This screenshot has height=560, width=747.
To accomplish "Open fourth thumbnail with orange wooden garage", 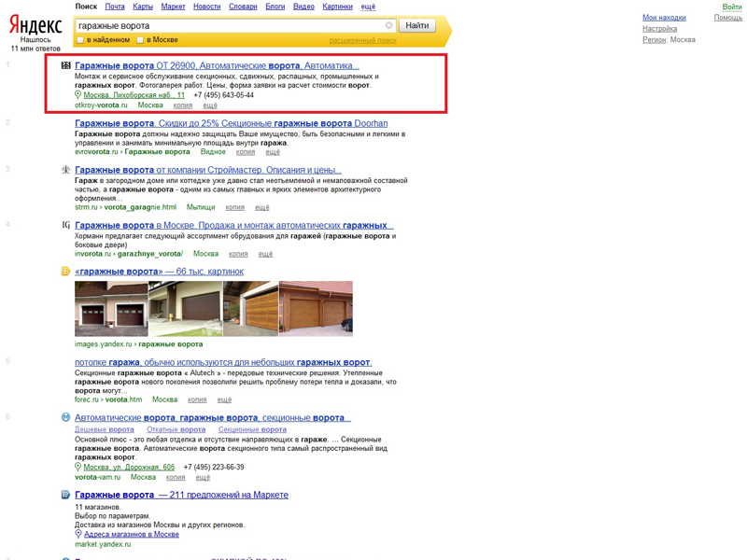I will tap(316, 309).
